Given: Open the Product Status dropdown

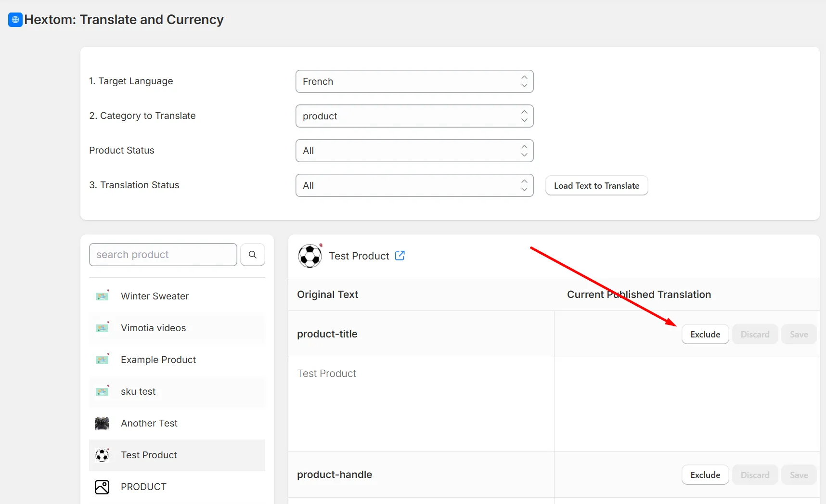Looking at the screenshot, I should pyautogui.click(x=414, y=151).
